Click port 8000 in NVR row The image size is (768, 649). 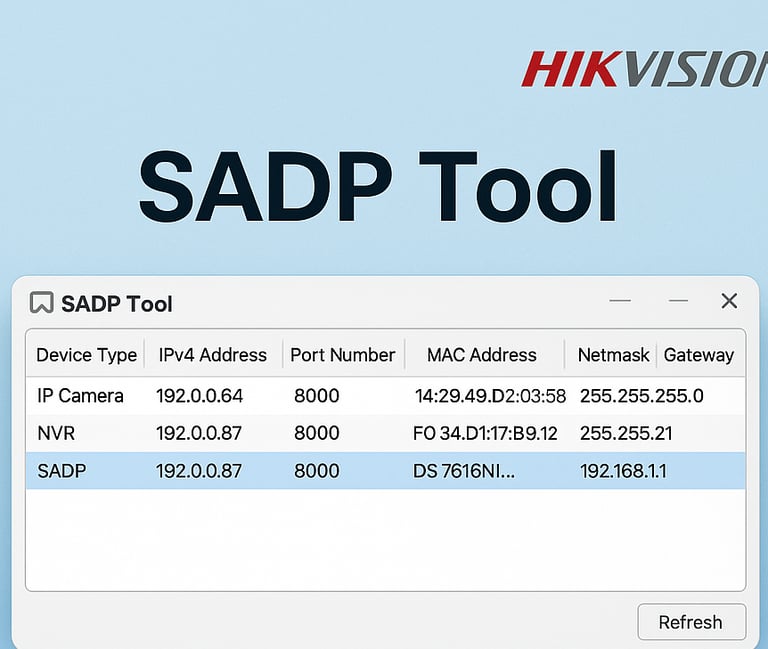pyautogui.click(x=316, y=433)
